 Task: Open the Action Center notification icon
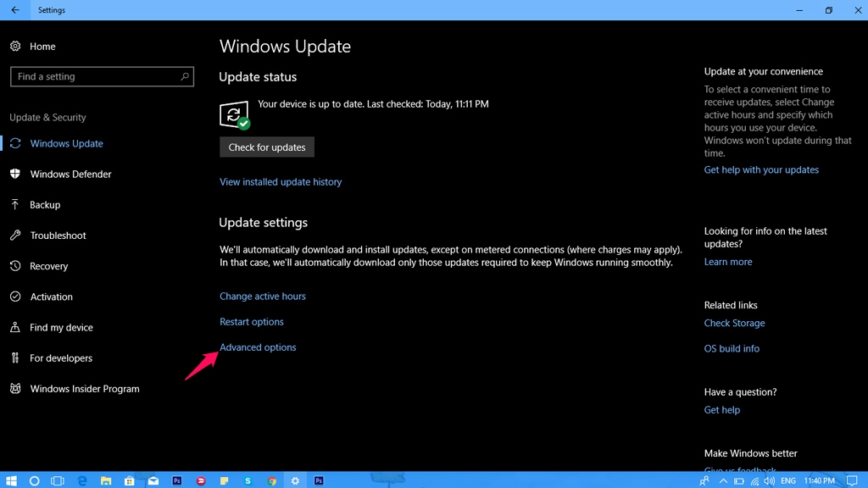coord(852,480)
